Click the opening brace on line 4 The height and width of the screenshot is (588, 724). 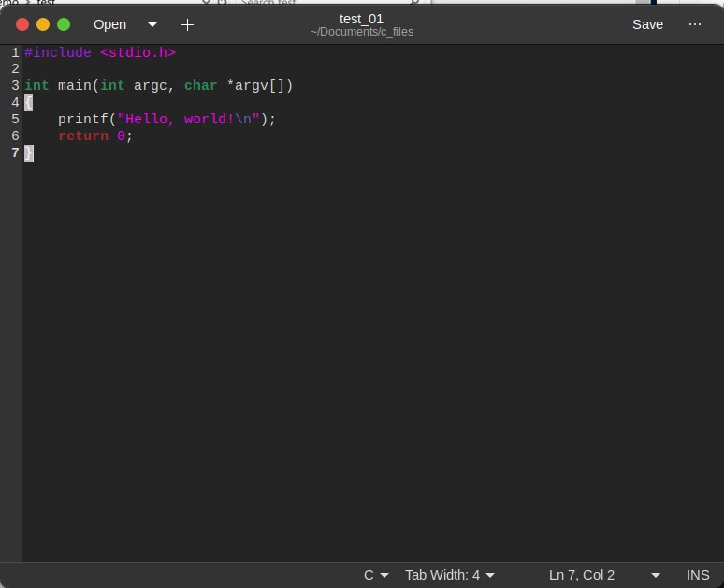[29, 103]
